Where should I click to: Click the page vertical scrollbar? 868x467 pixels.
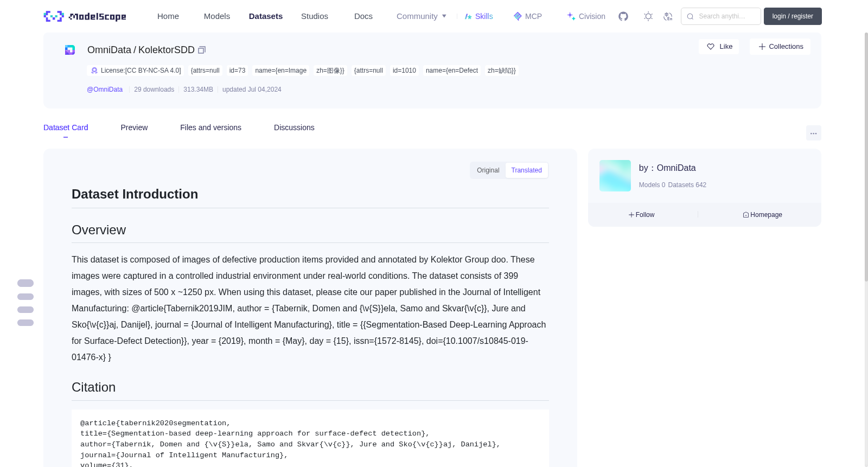(x=866, y=157)
